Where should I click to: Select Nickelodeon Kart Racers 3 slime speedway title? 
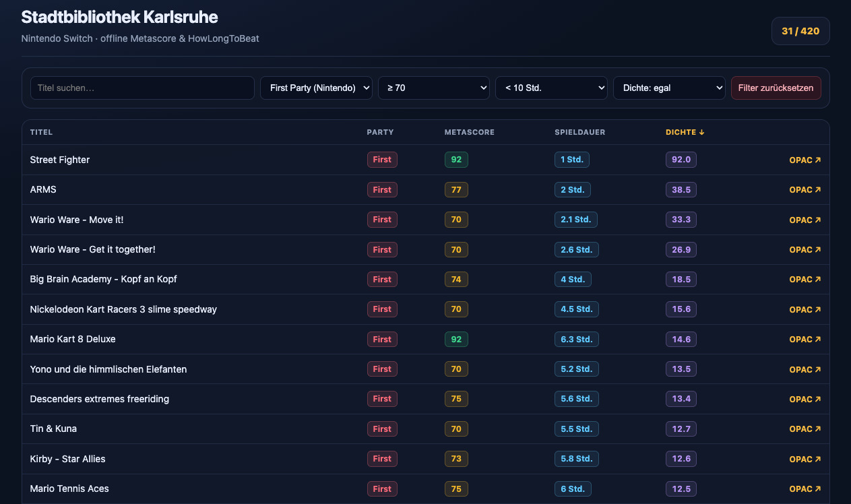pyautogui.click(x=123, y=309)
